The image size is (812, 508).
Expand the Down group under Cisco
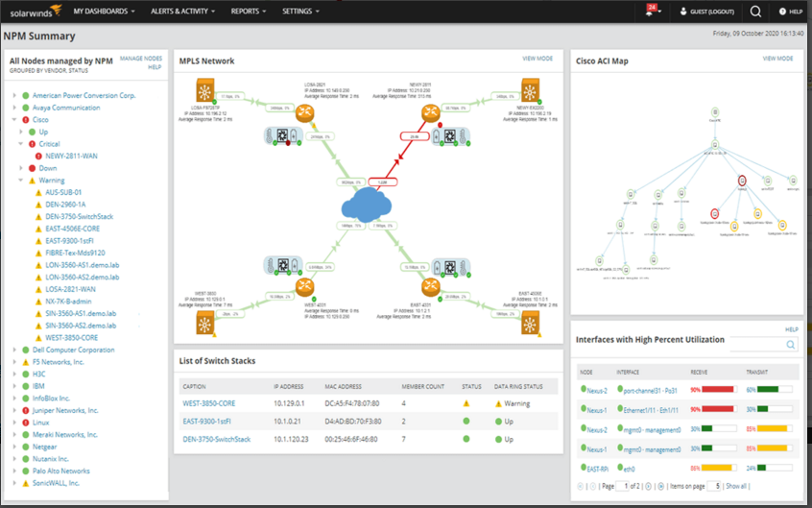pos(21,168)
